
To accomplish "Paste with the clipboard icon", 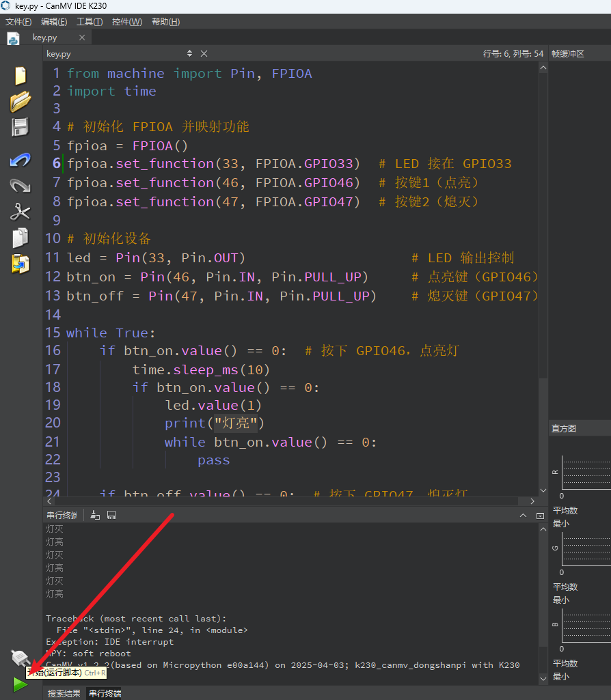I will pyautogui.click(x=21, y=264).
